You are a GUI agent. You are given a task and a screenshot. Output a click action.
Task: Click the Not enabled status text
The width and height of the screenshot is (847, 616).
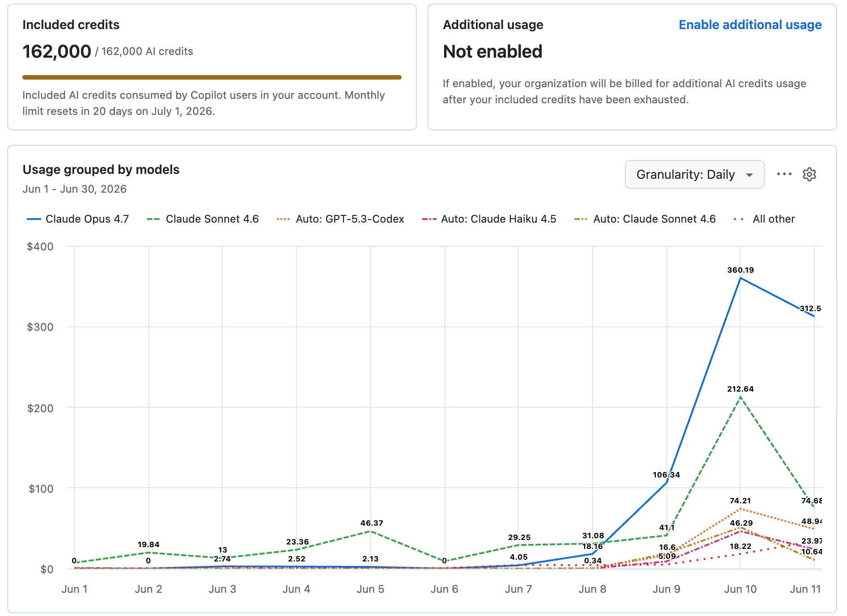492,51
